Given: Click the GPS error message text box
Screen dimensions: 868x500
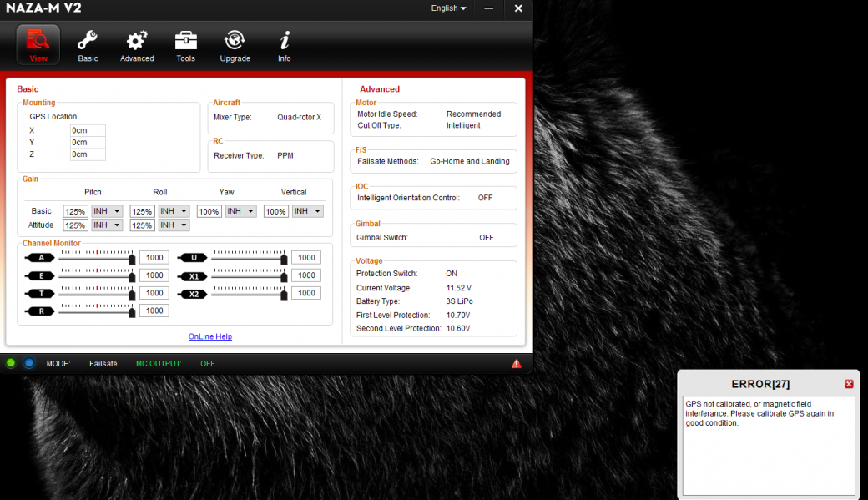Looking at the screenshot, I should 769,446.
